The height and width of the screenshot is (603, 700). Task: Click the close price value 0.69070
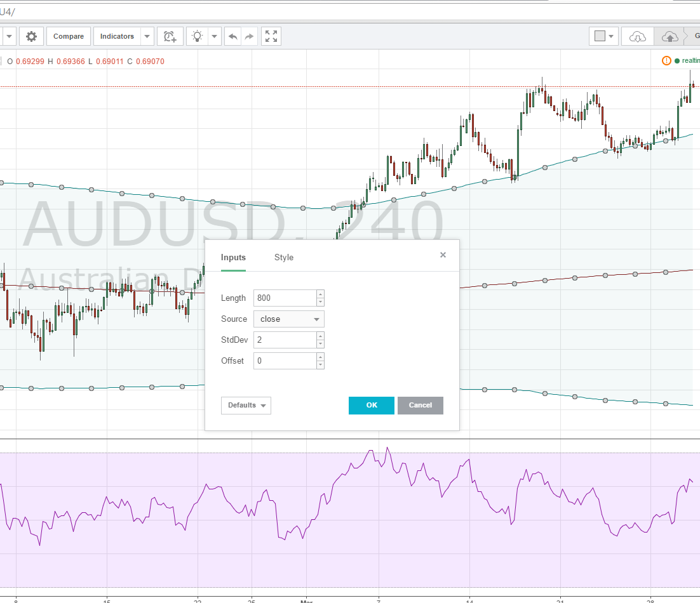(x=150, y=62)
